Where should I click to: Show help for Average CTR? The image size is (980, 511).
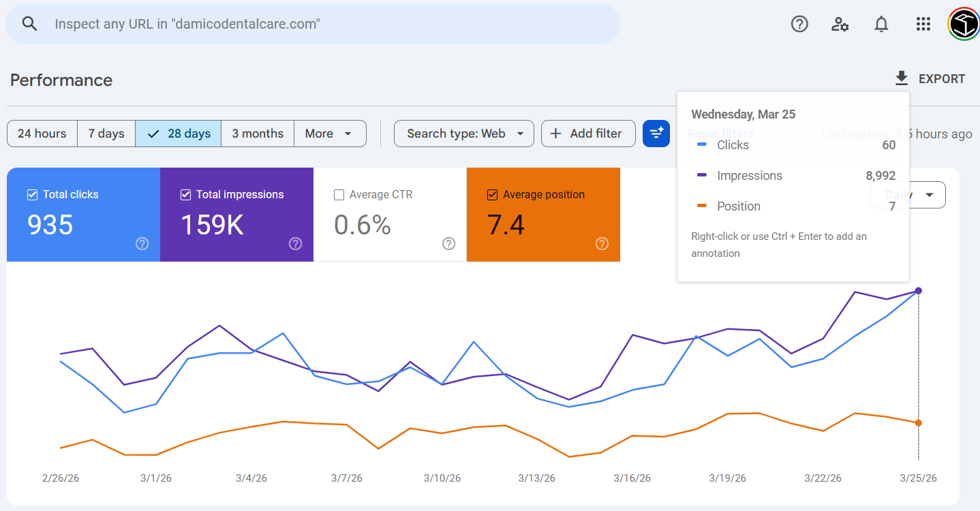[448, 243]
